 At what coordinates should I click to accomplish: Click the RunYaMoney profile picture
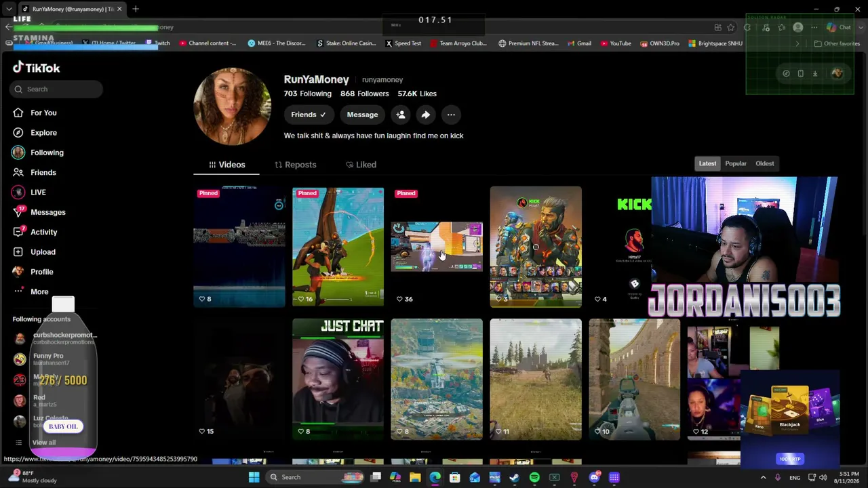pos(233,106)
